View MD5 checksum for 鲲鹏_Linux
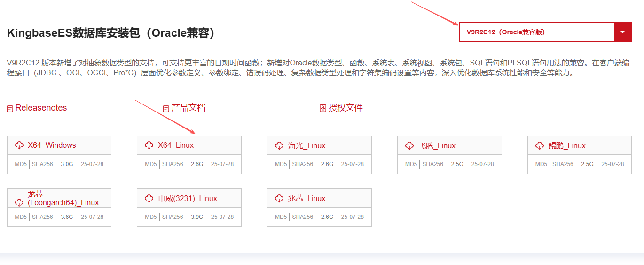Image resolution: width=644 pixels, height=265 pixels. [542, 164]
